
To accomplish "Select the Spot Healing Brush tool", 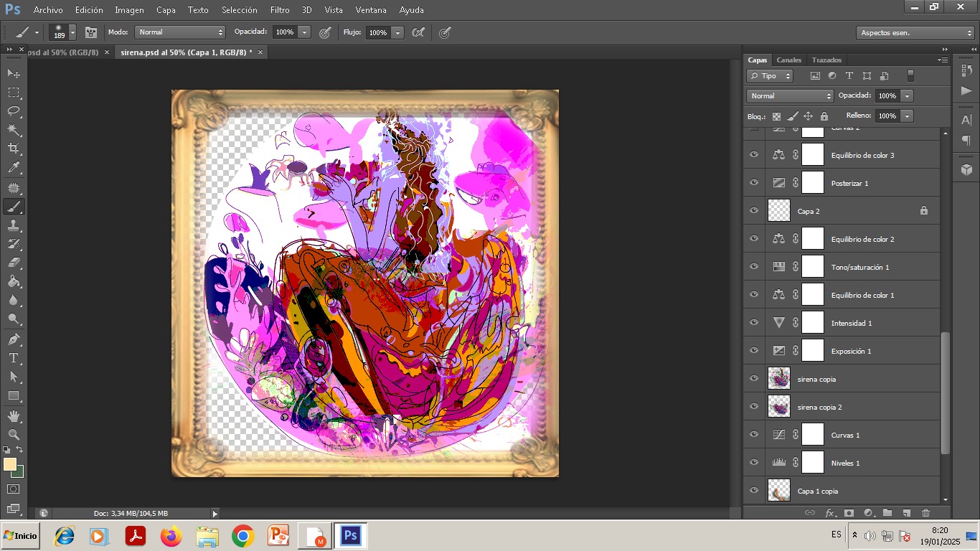I will 14,188.
